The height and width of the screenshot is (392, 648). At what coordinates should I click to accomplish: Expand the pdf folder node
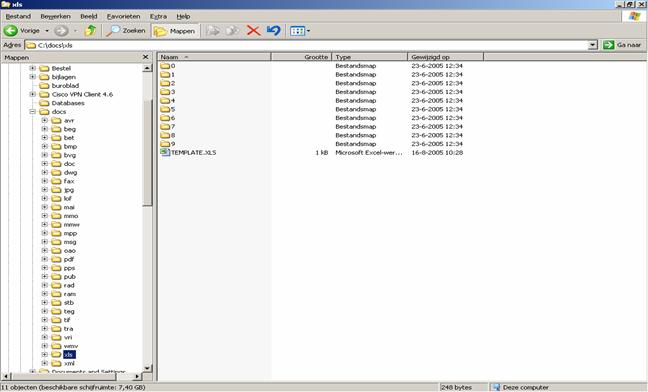44,259
